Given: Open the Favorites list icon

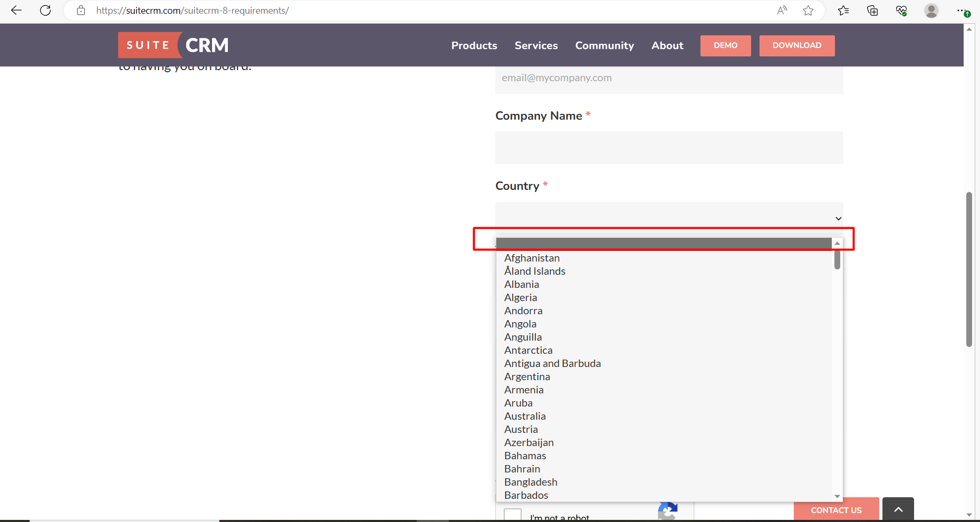Looking at the screenshot, I should (843, 11).
